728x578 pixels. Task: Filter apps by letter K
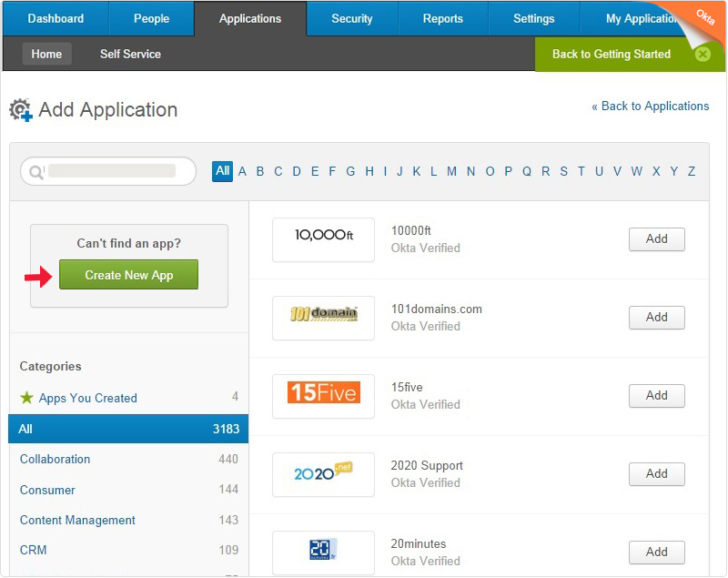(x=417, y=172)
